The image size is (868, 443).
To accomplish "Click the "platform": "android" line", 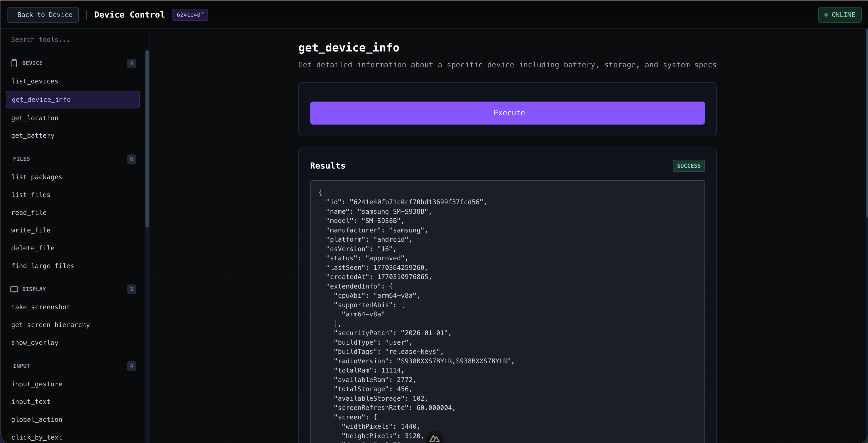I will [x=369, y=239].
